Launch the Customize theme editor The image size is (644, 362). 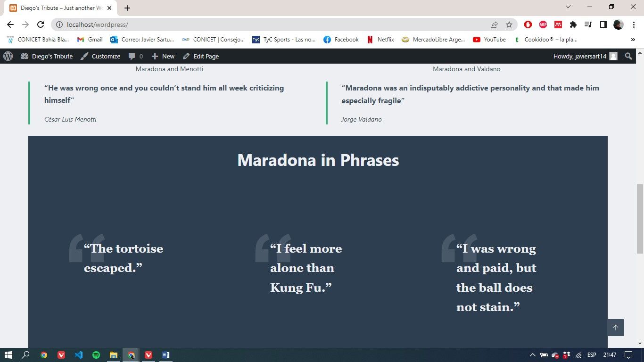tap(100, 56)
